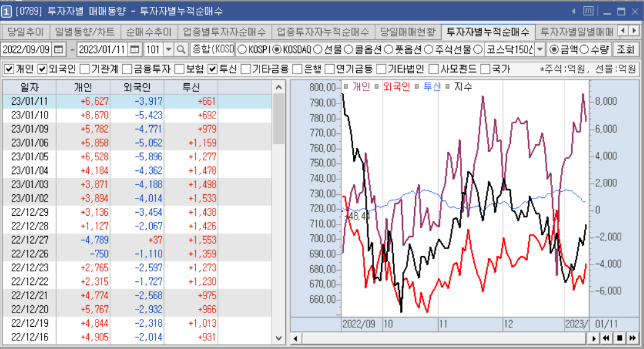Select the 콜옵션 radio button
This screenshot has width=644, height=349.
pos(348,50)
